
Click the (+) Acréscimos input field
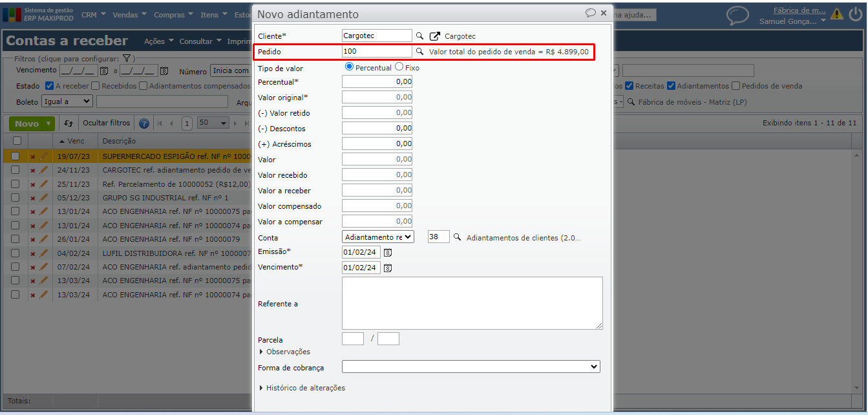[x=377, y=144]
